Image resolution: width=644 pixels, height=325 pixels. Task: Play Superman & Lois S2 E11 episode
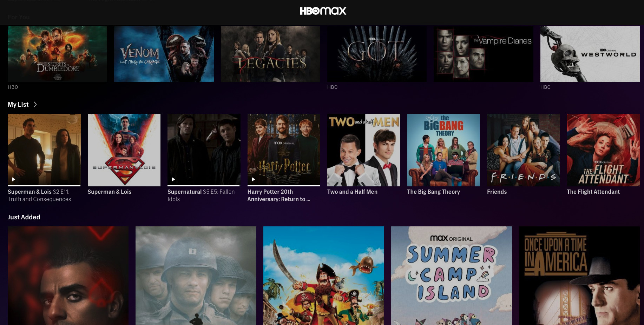point(13,179)
